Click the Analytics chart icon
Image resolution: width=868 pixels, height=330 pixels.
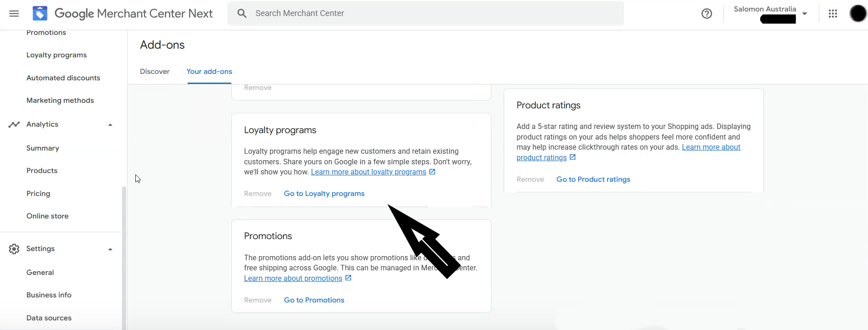click(x=14, y=124)
